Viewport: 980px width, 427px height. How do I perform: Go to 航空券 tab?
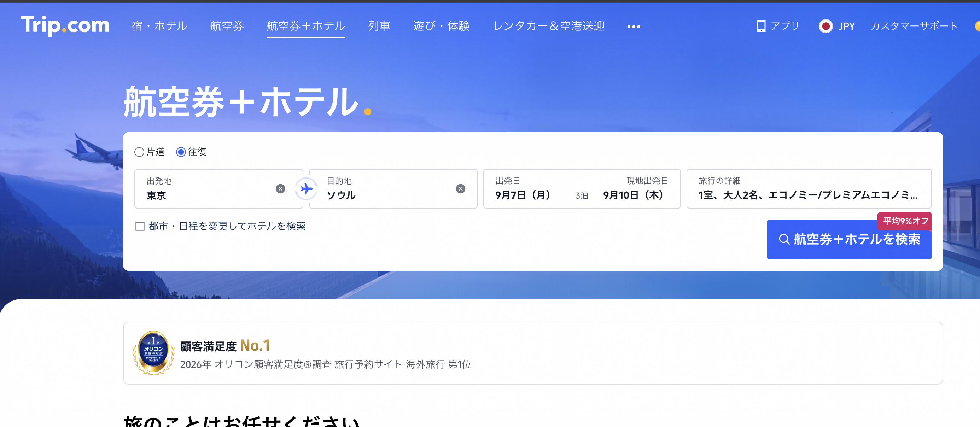[x=227, y=26]
